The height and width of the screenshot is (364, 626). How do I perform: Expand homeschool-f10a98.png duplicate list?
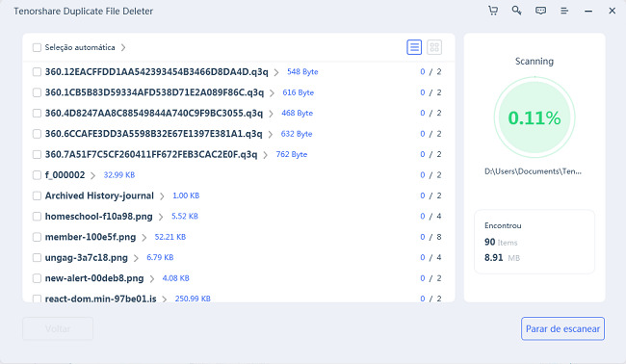[161, 217]
